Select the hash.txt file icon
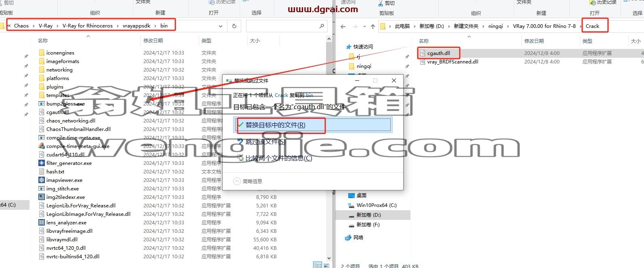This screenshot has height=268, width=644. pos(41,171)
